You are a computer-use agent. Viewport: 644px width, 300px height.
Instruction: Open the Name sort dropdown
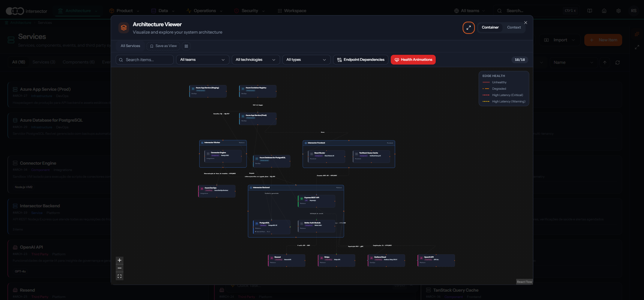[x=573, y=62]
